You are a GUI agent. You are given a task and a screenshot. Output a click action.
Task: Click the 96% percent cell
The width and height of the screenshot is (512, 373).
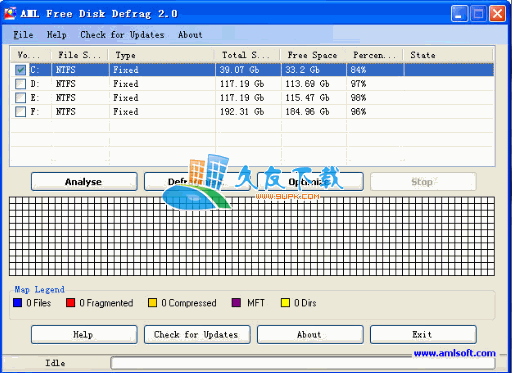[358, 112]
